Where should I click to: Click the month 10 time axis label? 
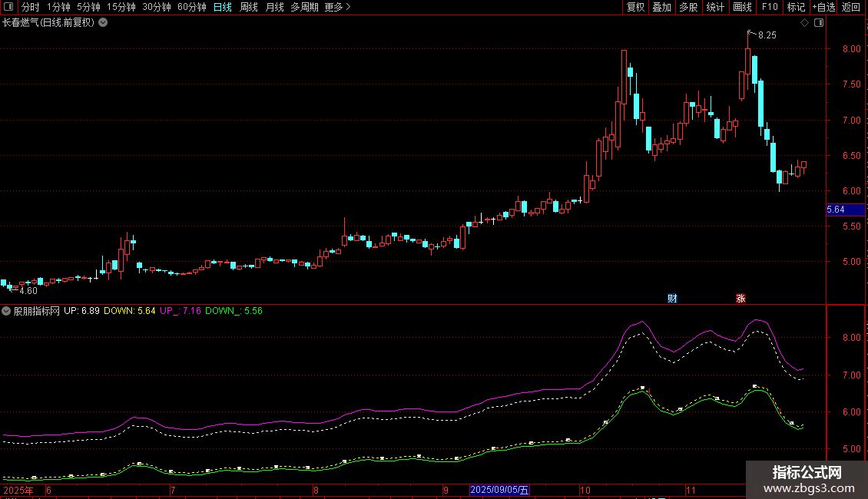pos(585,490)
